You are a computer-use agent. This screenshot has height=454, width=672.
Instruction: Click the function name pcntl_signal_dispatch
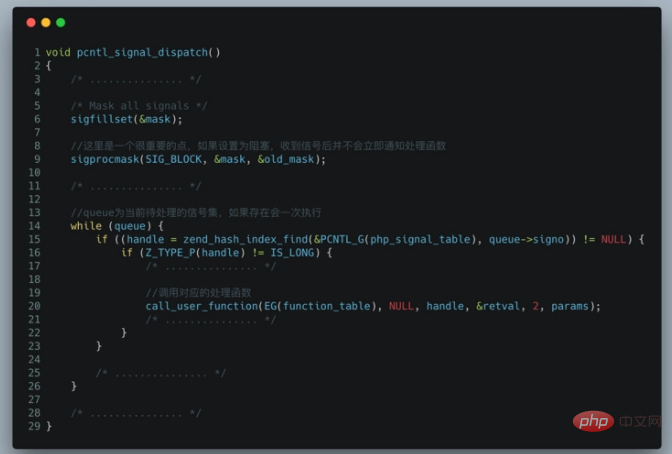point(142,53)
